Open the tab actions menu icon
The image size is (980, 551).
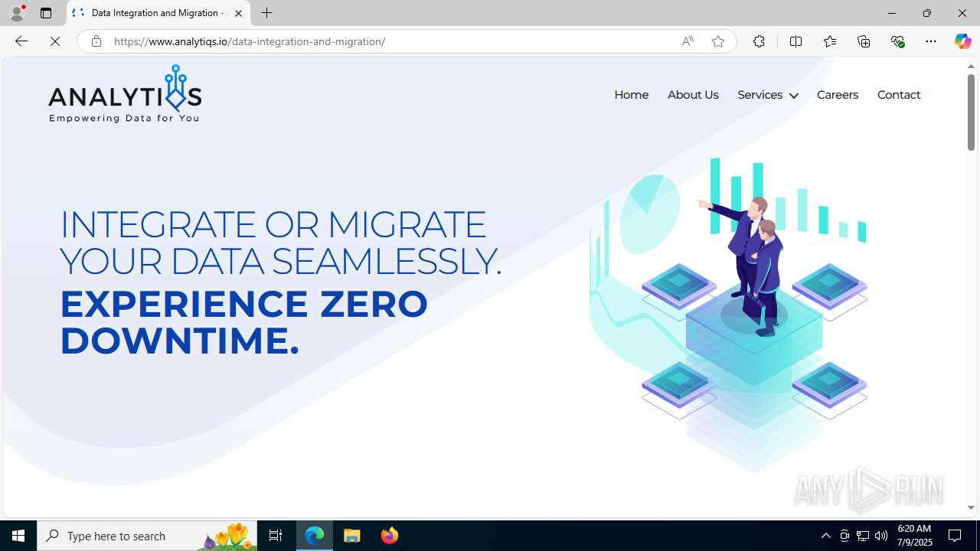46,13
